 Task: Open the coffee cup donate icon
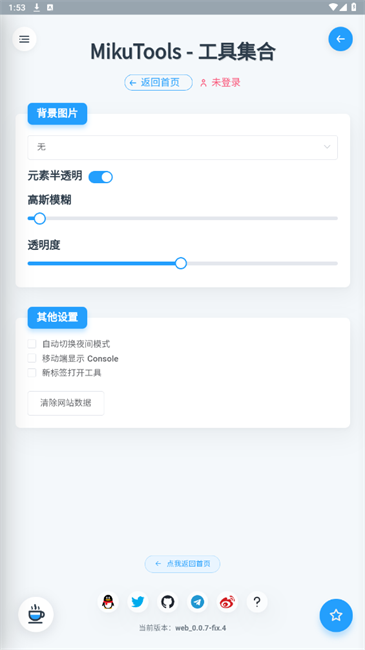point(36,614)
